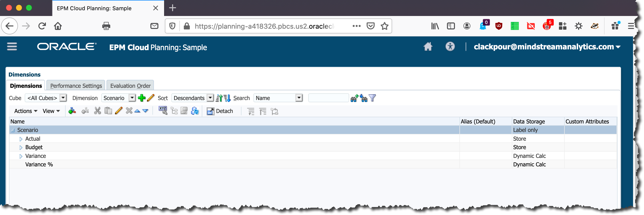Click the search text field beside Name

[328, 98]
